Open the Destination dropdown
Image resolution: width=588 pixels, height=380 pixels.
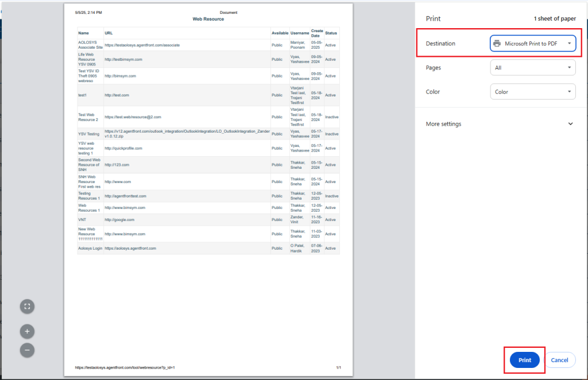tap(532, 44)
